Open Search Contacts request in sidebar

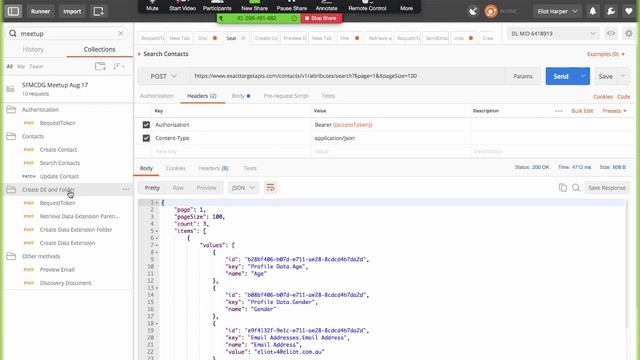[60, 163]
